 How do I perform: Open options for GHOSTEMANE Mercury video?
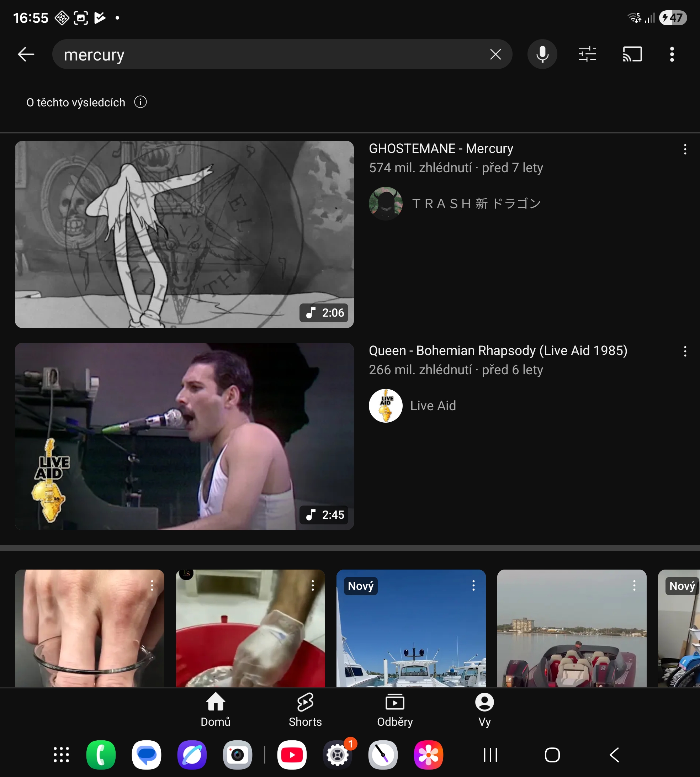point(685,149)
